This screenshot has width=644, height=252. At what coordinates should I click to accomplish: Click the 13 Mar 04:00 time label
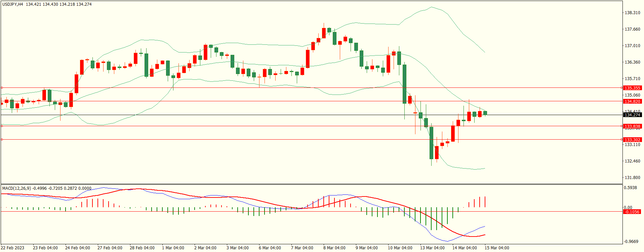click(432, 248)
